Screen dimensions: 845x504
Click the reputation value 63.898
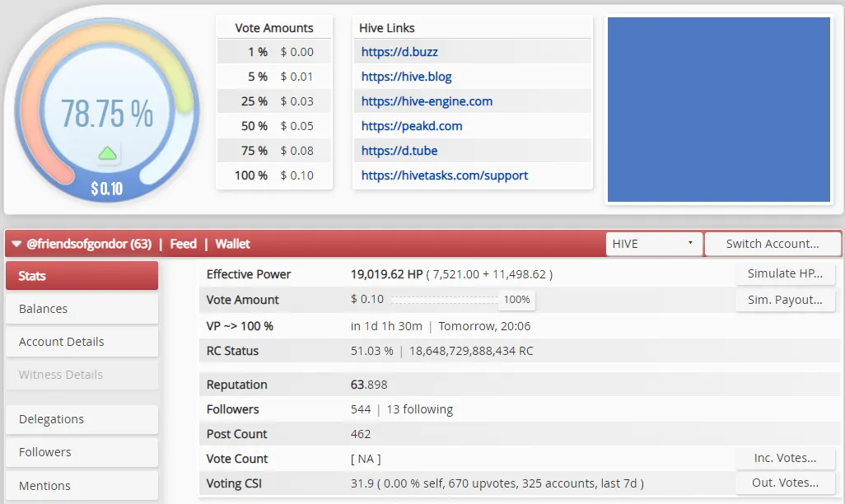tap(369, 385)
